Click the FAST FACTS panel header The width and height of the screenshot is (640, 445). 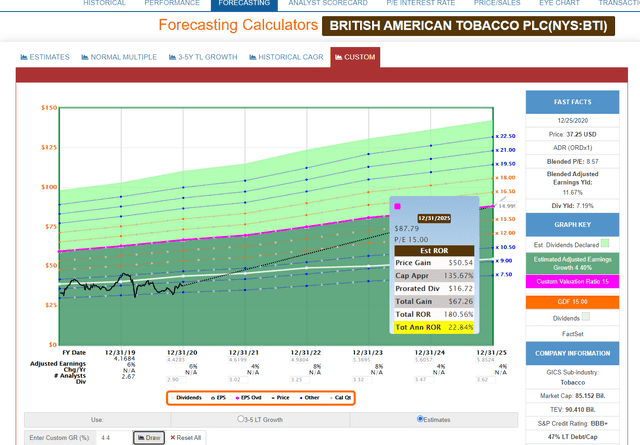pyautogui.click(x=572, y=102)
